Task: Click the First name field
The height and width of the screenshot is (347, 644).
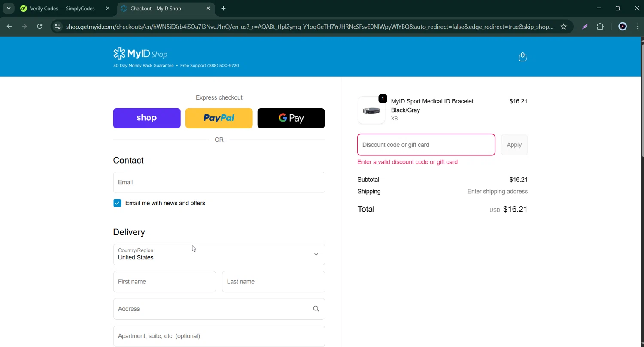Action: point(164,282)
